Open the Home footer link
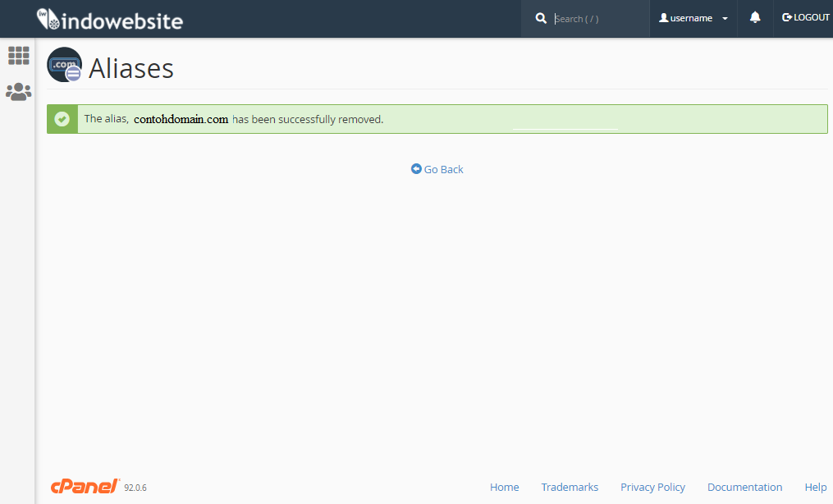Image resolution: width=833 pixels, height=504 pixels. click(x=504, y=487)
